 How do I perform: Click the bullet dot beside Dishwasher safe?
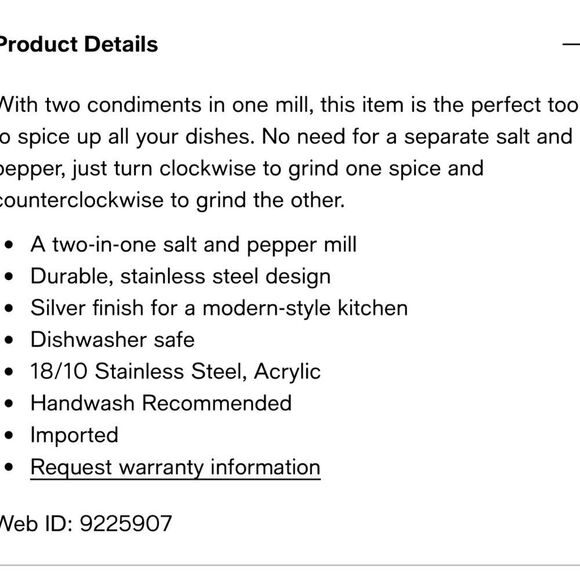tap(9, 340)
